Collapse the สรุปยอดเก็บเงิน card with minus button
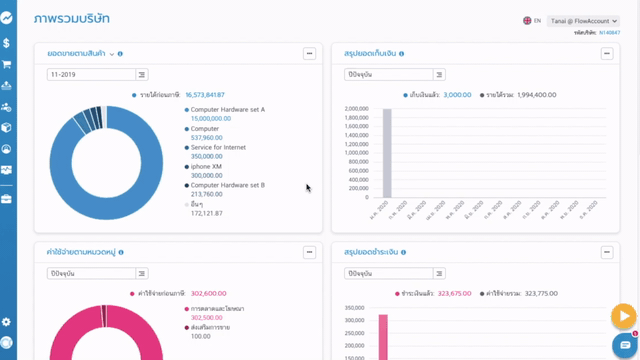 (607, 53)
